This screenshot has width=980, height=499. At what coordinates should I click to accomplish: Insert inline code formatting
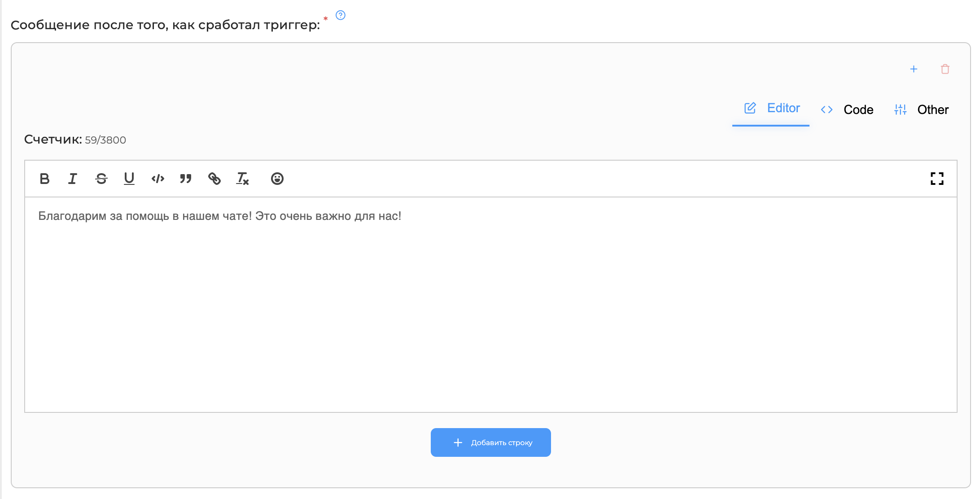[x=157, y=179]
